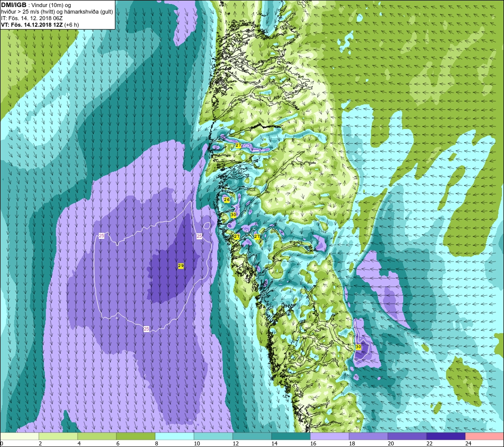Image resolution: width=504 pixels, height=447 pixels.
Task: Click the yellow 29 gust label over the sea
Action: [180, 266]
